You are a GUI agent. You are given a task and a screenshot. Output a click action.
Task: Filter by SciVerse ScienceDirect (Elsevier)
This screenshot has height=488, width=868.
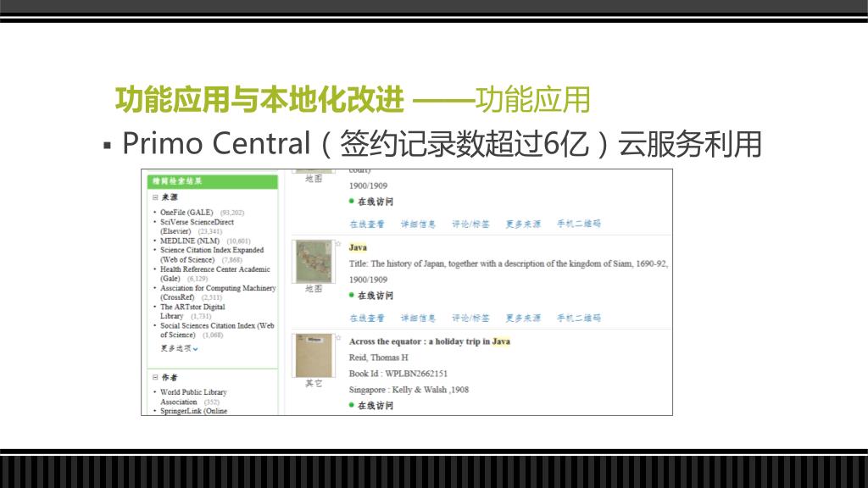click(x=197, y=226)
